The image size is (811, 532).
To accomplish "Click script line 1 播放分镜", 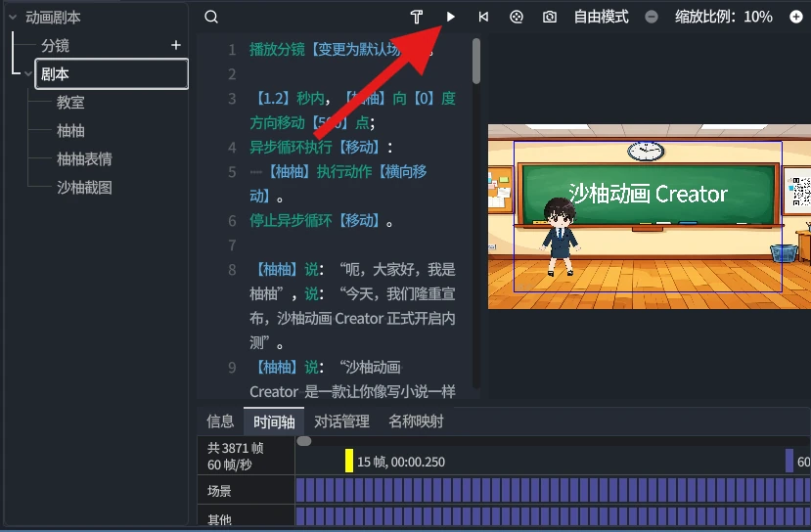I will (x=340, y=50).
